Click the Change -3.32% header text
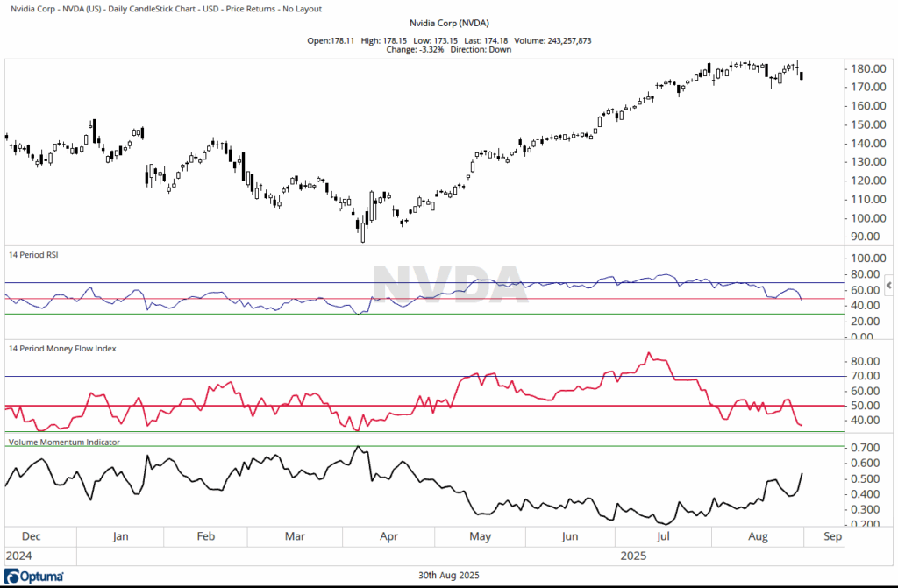 click(x=416, y=49)
